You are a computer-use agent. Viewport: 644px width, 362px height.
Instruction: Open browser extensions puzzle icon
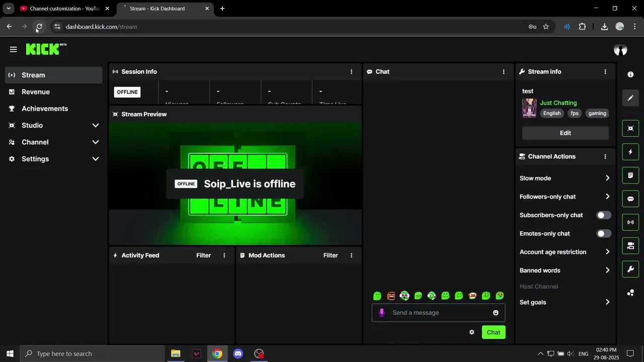click(583, 27)
